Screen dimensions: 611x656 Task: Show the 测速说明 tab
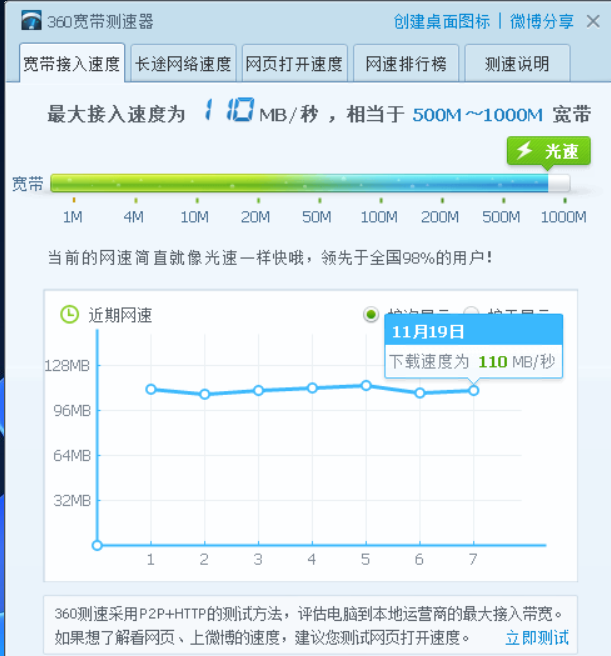[517, 64]
